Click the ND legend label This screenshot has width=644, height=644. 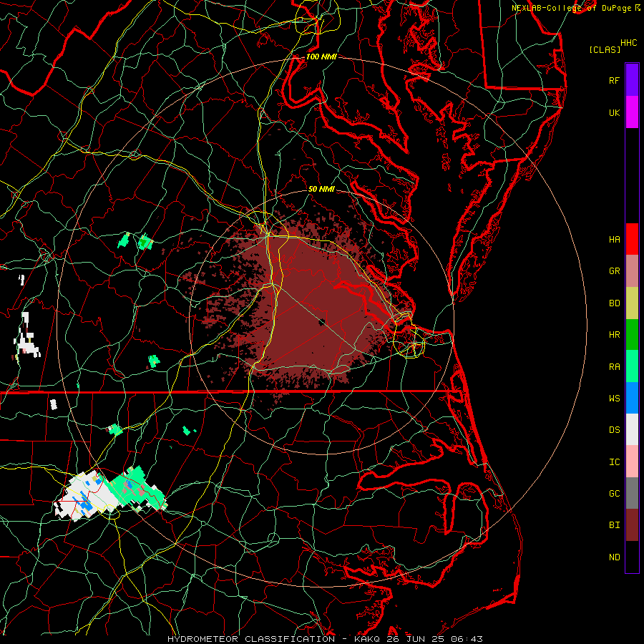tap(614, 557)
